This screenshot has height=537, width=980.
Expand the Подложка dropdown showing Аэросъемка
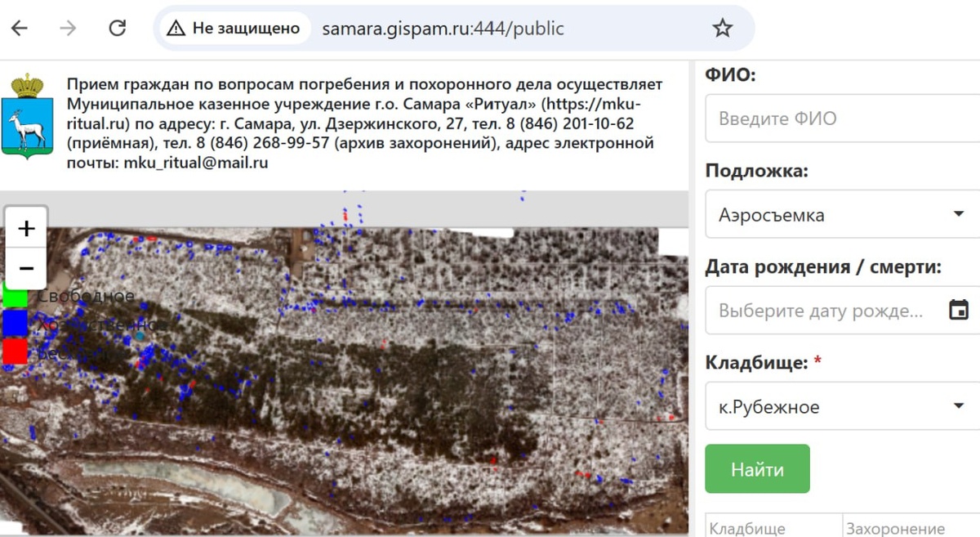842,215
